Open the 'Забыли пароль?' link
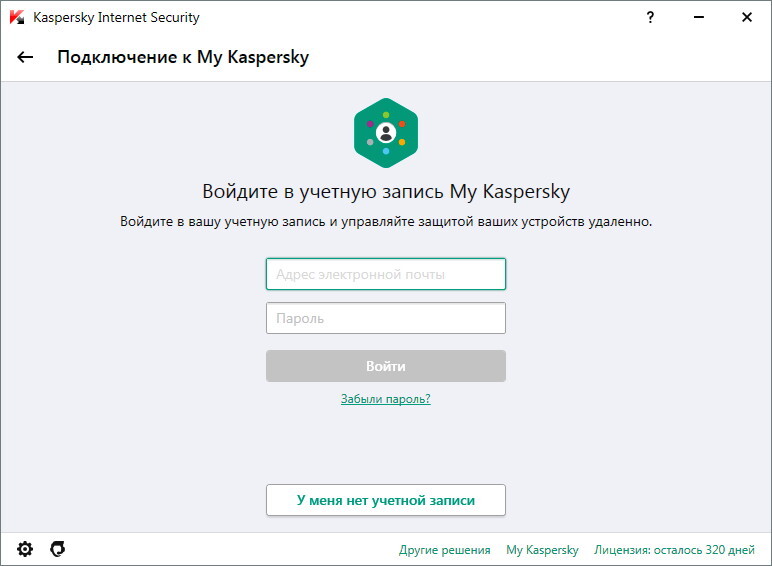Screen dimensions: 772x566 (x=386, y=399)
